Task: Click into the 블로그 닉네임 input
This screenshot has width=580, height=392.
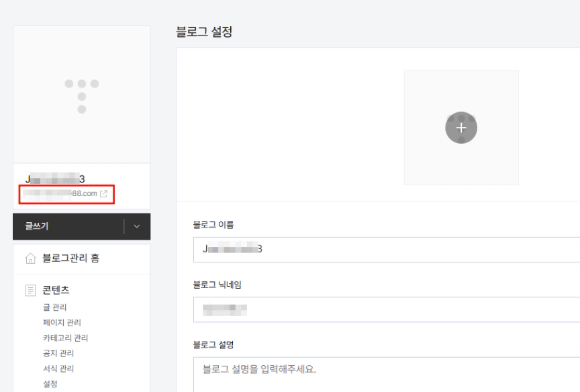Action: 385,309
